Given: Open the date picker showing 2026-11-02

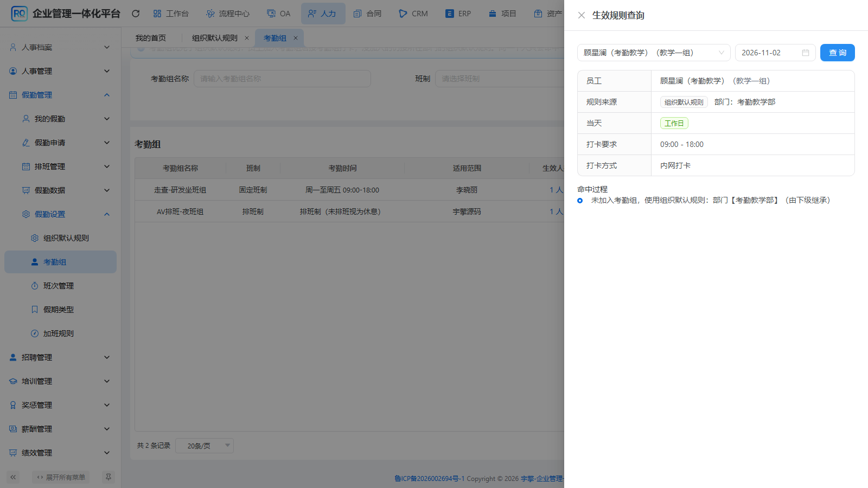Looking at the screenshot, I should 775,53.
